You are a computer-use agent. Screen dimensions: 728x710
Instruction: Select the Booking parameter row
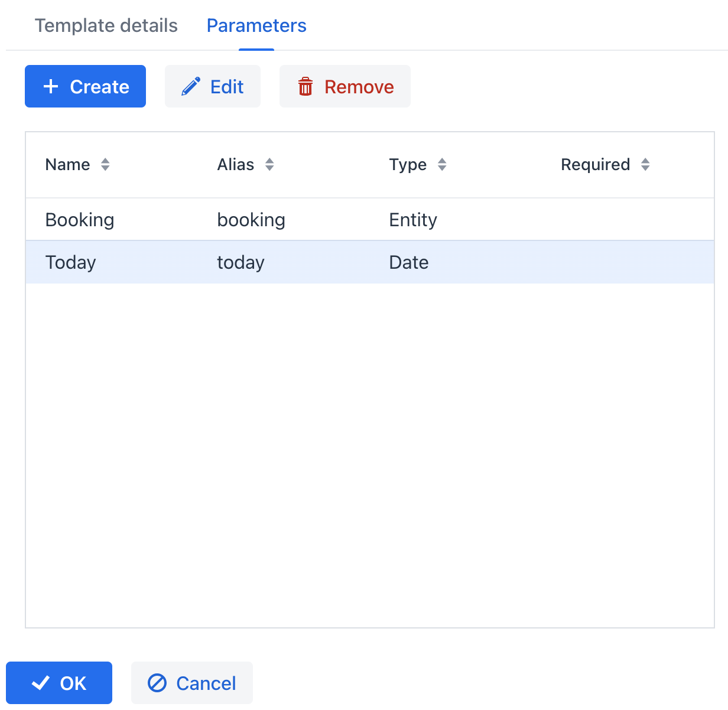pyautogui.click(x=236, y=219)
